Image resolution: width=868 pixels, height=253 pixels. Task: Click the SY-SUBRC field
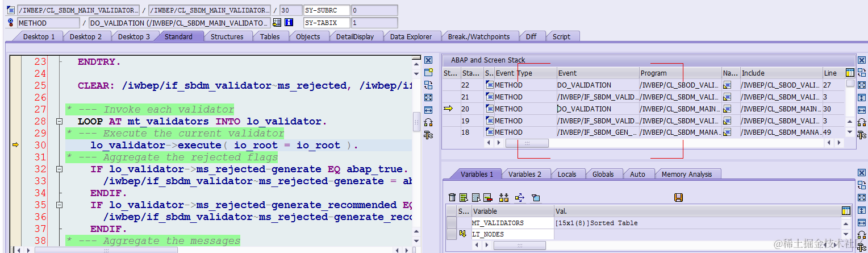(x=326, y=10)
